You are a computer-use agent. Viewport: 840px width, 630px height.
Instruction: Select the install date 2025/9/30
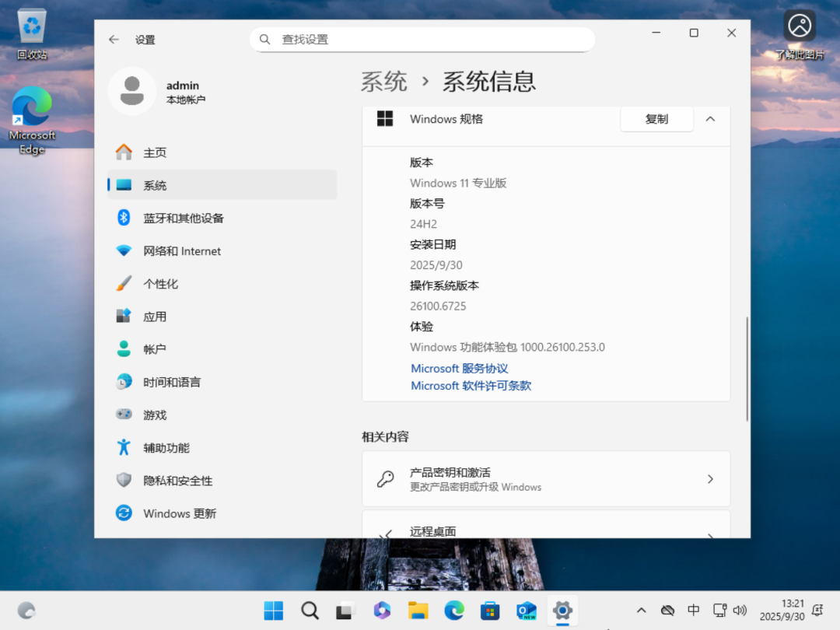click(436, 265)
